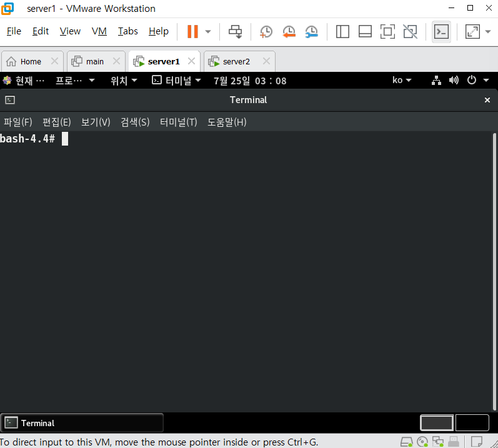
Task: Click the printer status icon
Action: [x=454, y=442]
